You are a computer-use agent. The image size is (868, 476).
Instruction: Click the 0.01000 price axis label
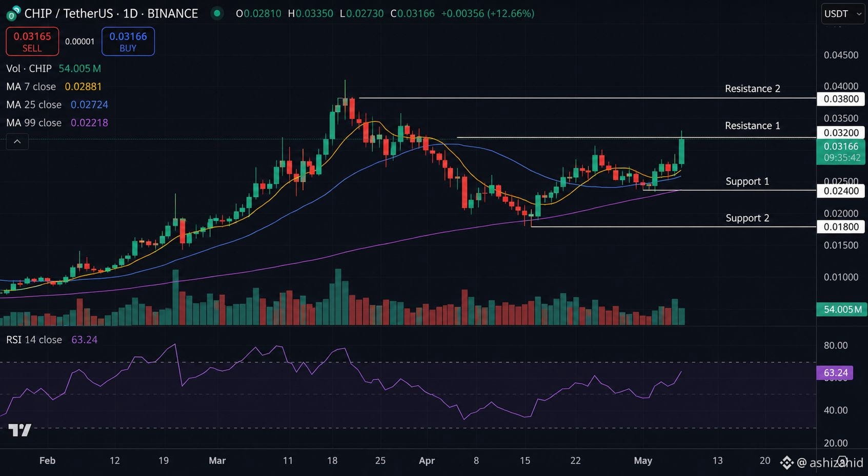[x=841, y=277]
